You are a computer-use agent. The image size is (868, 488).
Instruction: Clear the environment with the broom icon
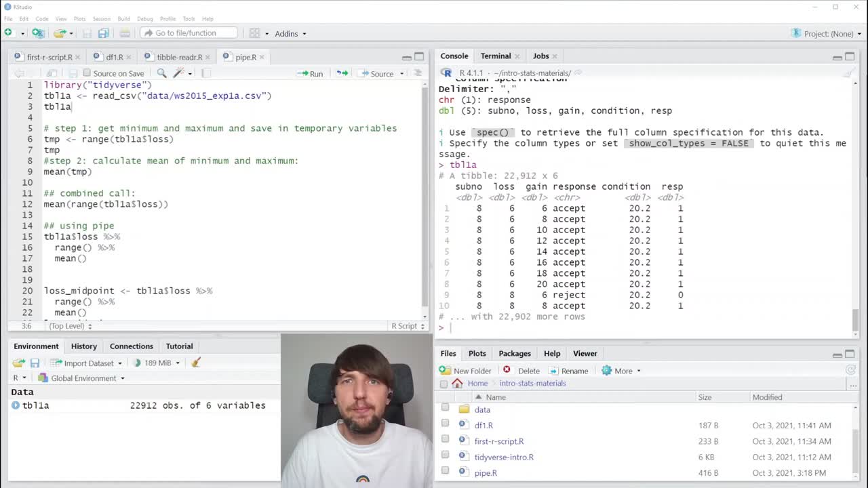196,363
